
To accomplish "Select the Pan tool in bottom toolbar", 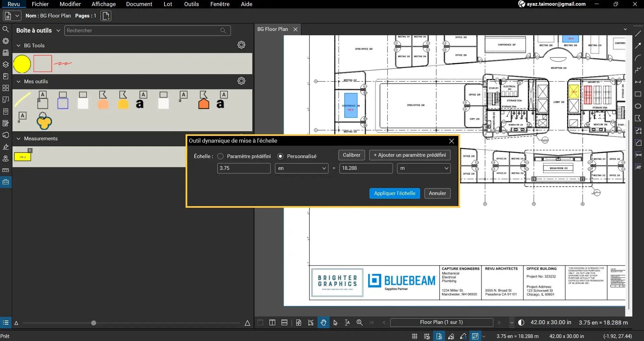I will click(x=323, y=323).
